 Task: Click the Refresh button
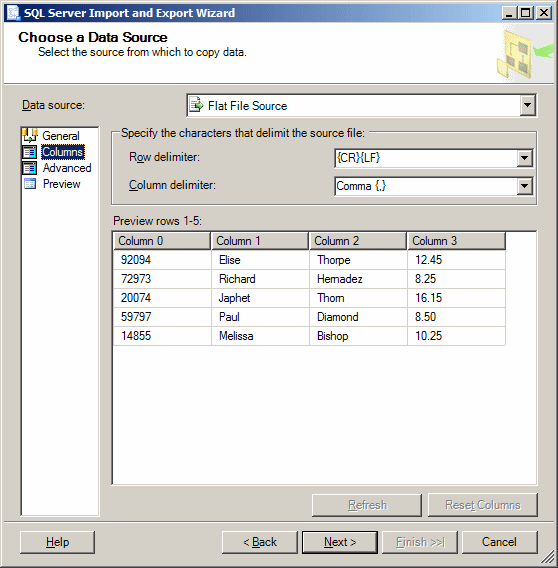pos(367,505)
